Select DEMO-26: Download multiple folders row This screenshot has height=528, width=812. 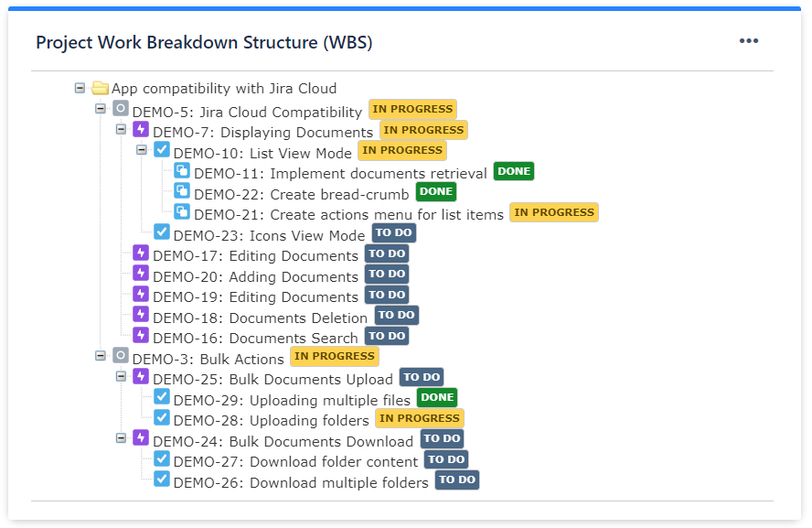(x=301, y=482)
